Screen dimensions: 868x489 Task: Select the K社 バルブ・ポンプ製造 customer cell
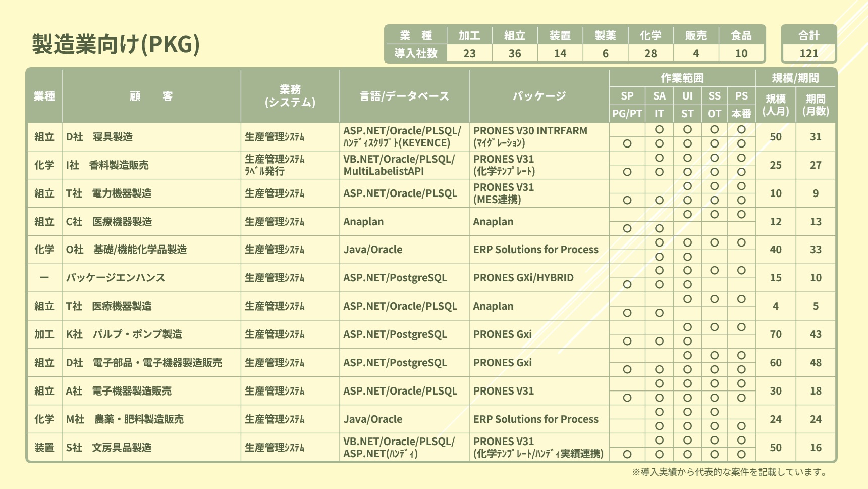(x=124, y=334)
